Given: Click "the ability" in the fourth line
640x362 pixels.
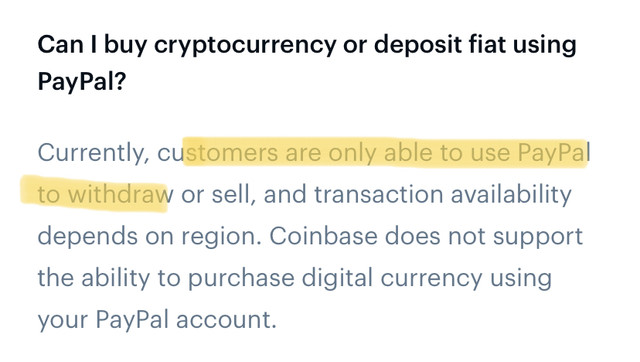Looking at the screenshot, I should [94, 278].
